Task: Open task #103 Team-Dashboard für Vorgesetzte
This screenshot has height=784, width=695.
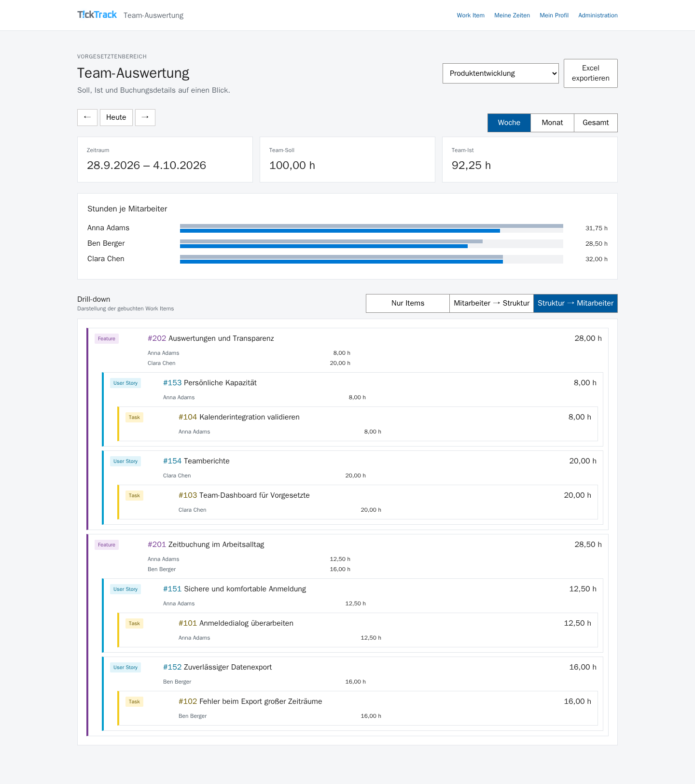Action: (244, 495)
